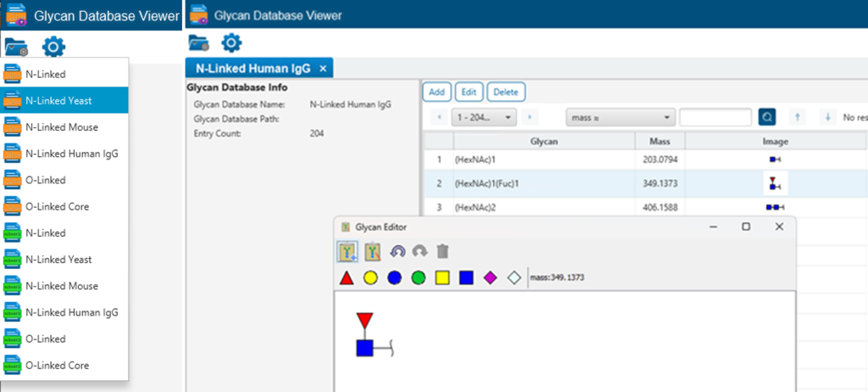Select orange N-Linked database entry
This screenshot has height=392, width=868.
tap(64, 75)
